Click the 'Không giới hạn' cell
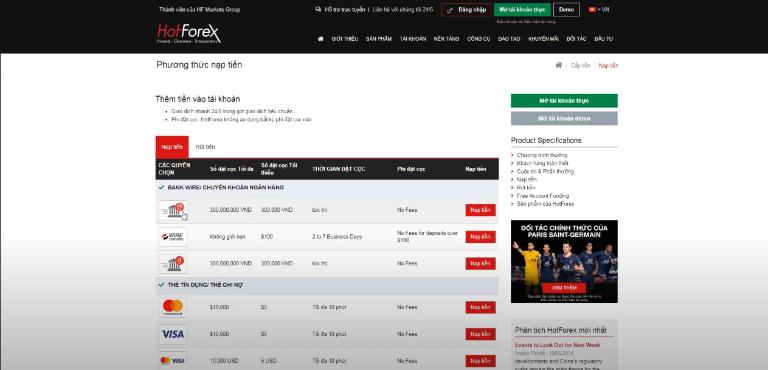This screenshot has width=768, height=370. 227,237
